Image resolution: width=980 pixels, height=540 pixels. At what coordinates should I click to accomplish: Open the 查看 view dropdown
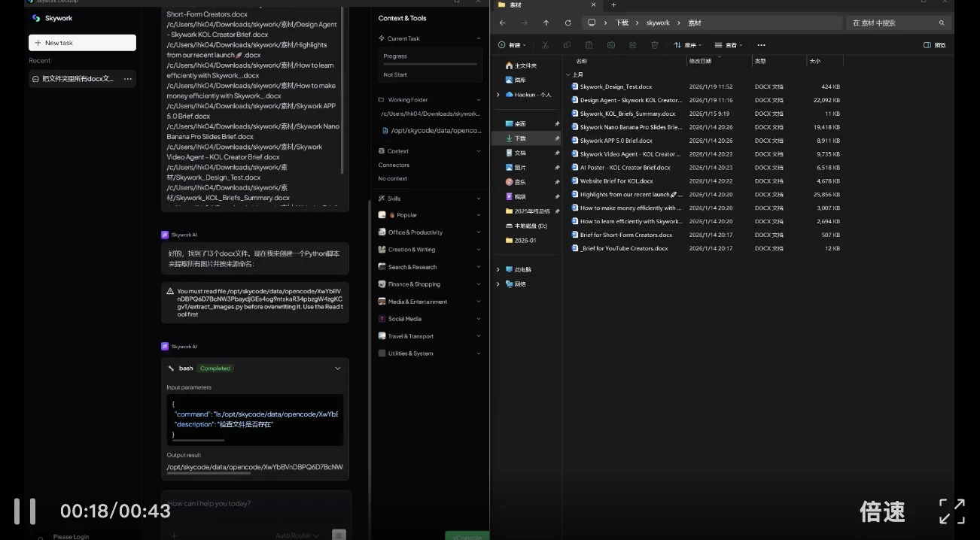(x=729, y=45)
